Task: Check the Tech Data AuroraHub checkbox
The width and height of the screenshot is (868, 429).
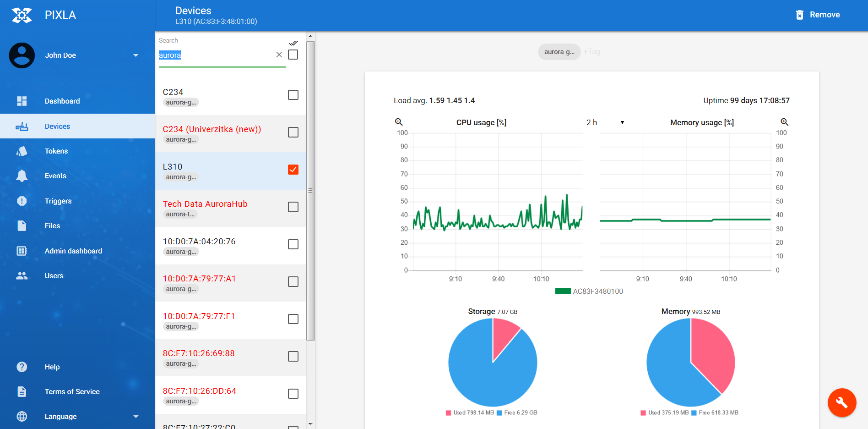Action: 293,207
